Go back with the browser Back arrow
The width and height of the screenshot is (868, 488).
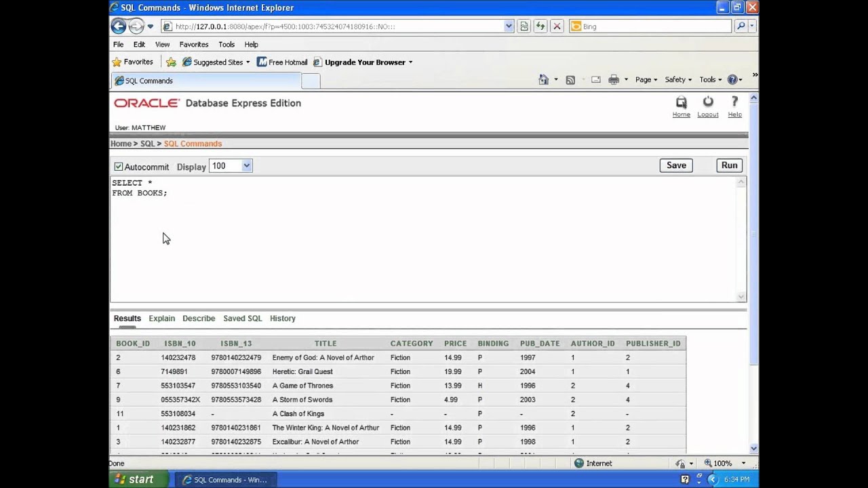119,26
